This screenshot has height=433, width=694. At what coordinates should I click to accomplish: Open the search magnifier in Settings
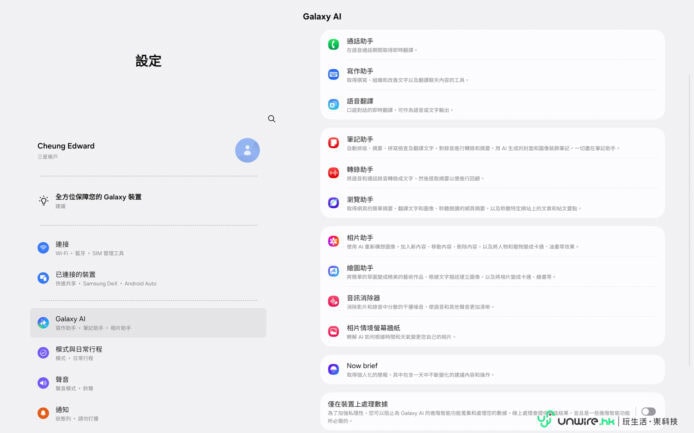[271, 119]
